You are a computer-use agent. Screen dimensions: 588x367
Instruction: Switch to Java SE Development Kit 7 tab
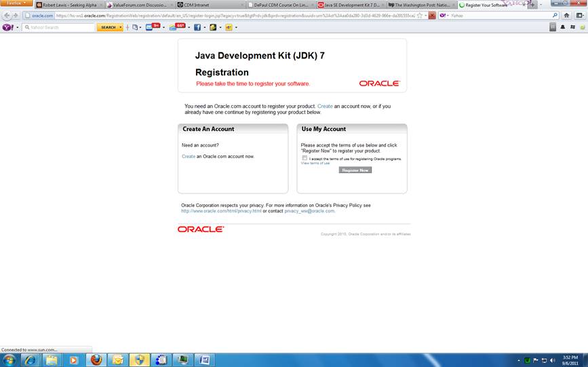[351, 5]
